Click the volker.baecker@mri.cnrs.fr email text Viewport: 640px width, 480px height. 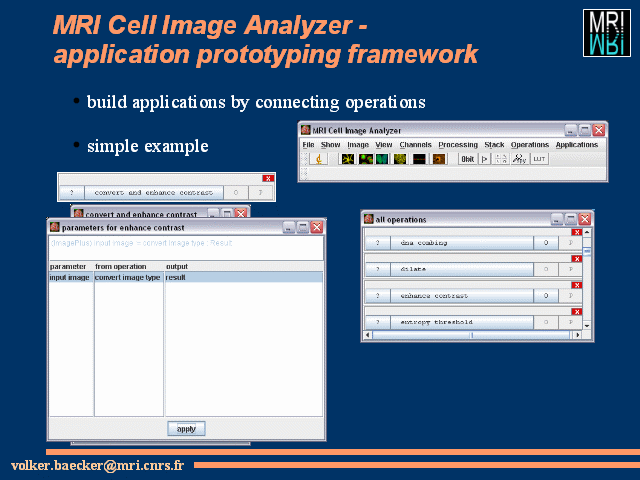98,465
